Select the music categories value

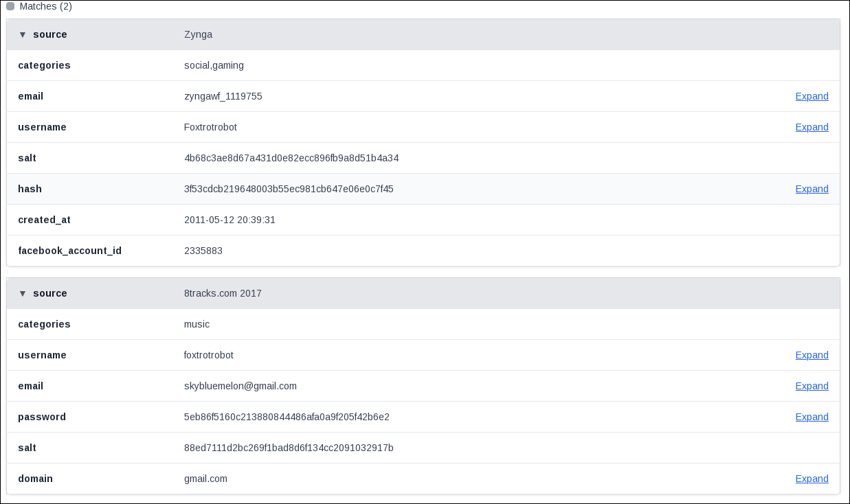(197, 324)
